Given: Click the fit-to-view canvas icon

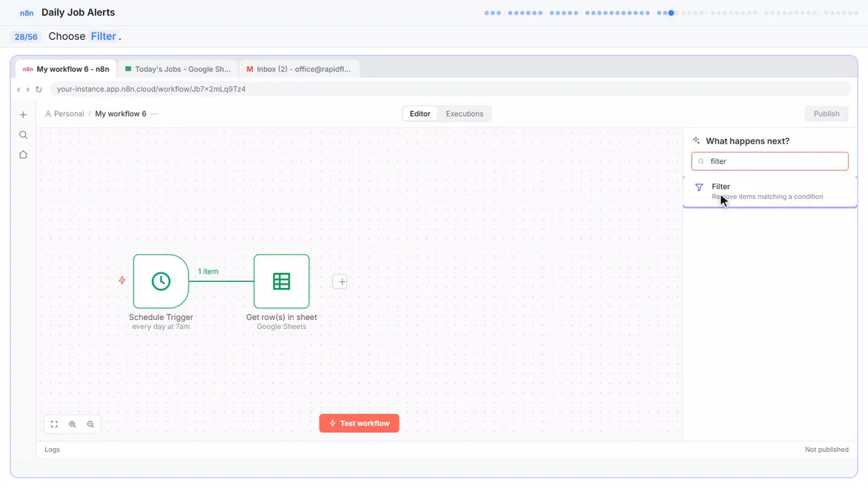Looking at the screenshot, I should 54,424.
